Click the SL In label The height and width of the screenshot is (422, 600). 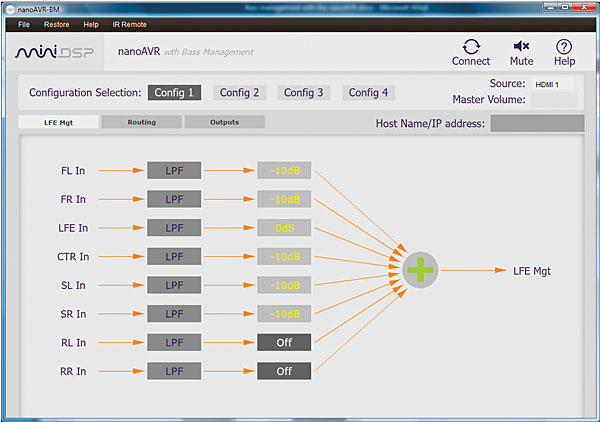pos(73,285)
